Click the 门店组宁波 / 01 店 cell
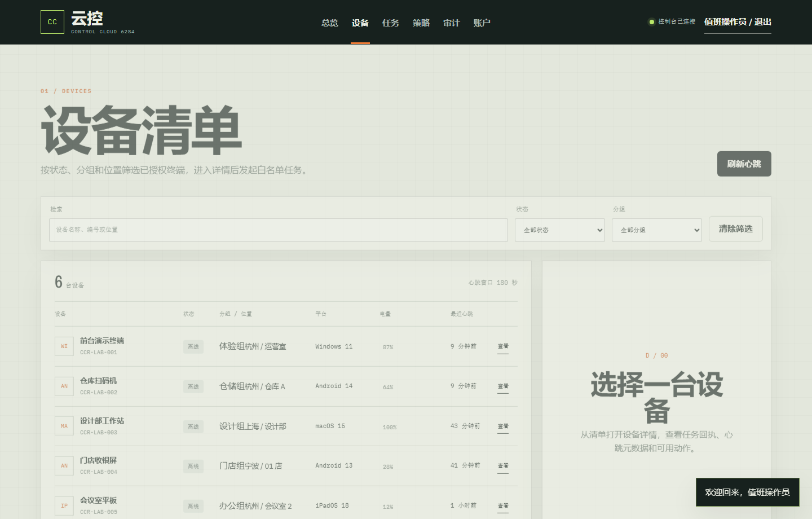Image resolution: width=812 pixels, height=519 pixels. click(251, 466)
